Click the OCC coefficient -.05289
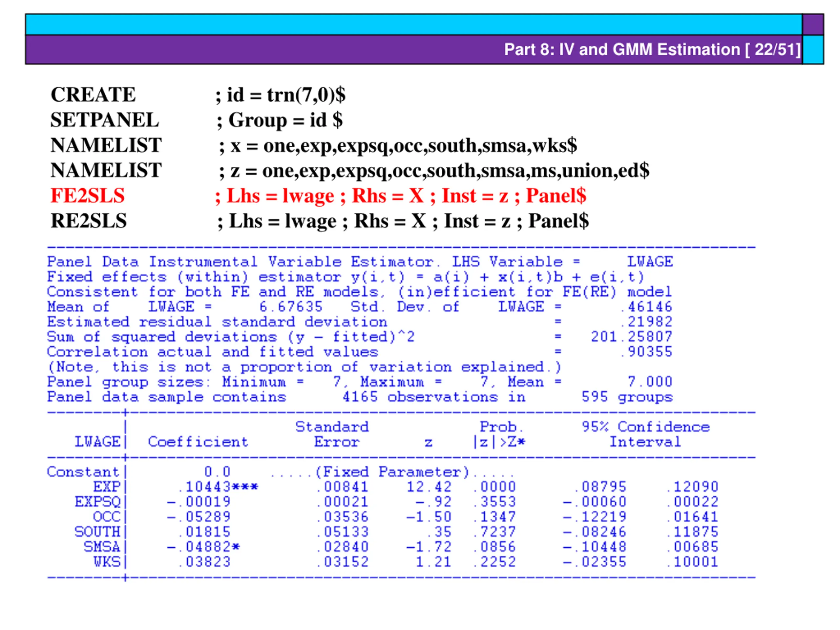This screenshot has height=630, width=840. pos(199,517)
